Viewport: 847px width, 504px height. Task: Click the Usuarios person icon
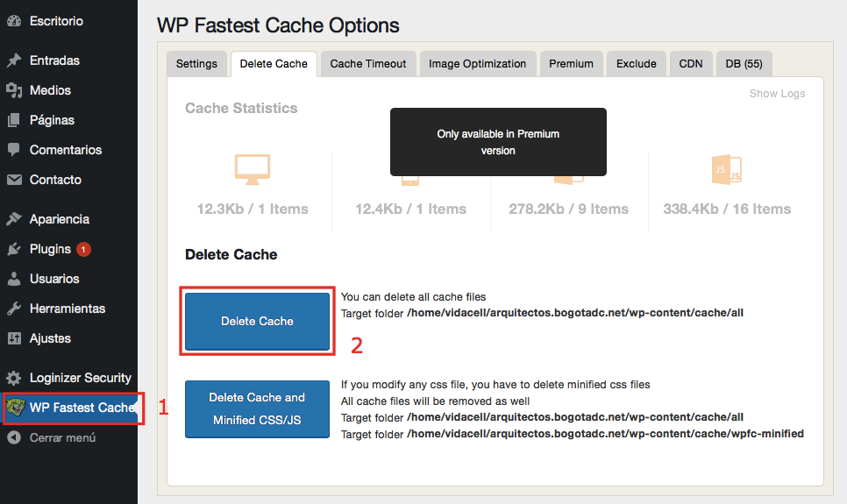coord(14,279)
